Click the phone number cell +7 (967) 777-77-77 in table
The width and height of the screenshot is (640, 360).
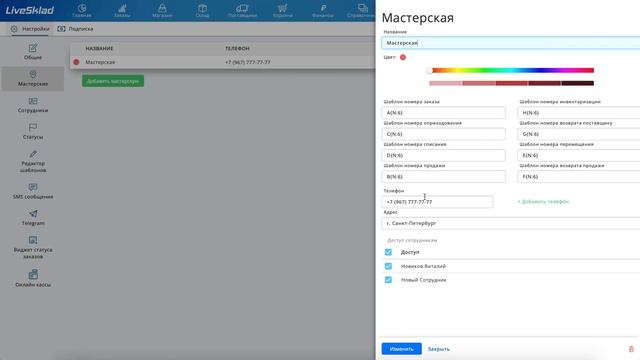(247, 62)
